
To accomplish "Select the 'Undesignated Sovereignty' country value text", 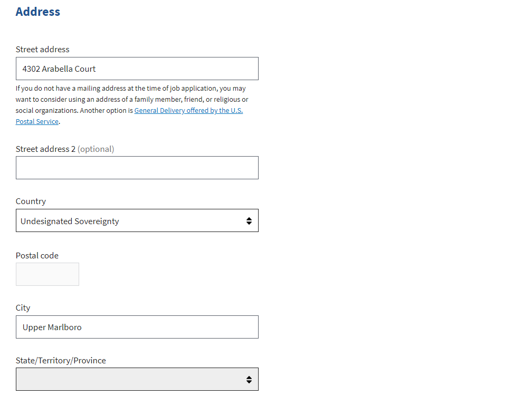I will pyautogui.click(x=70, y=221).
